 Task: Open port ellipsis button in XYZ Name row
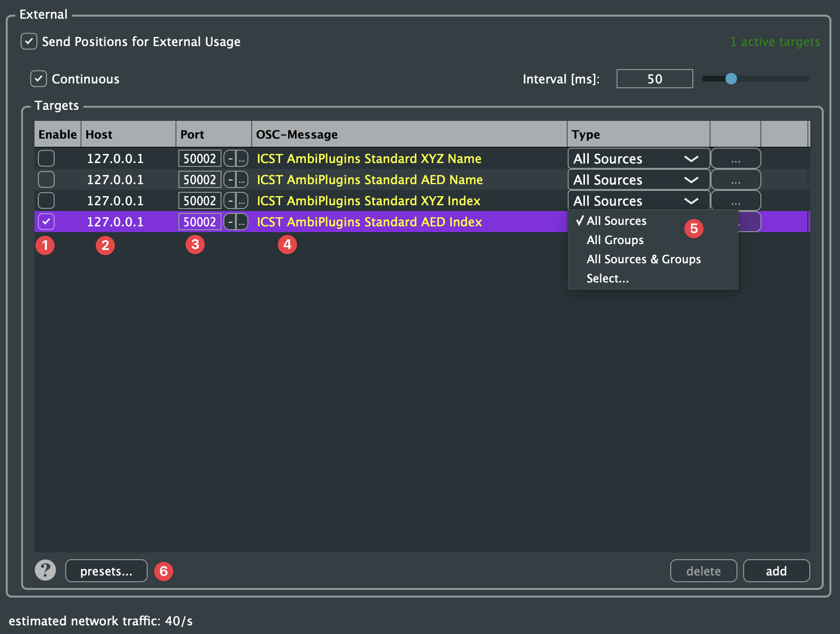pyautogui.click(x=242, y=158)
